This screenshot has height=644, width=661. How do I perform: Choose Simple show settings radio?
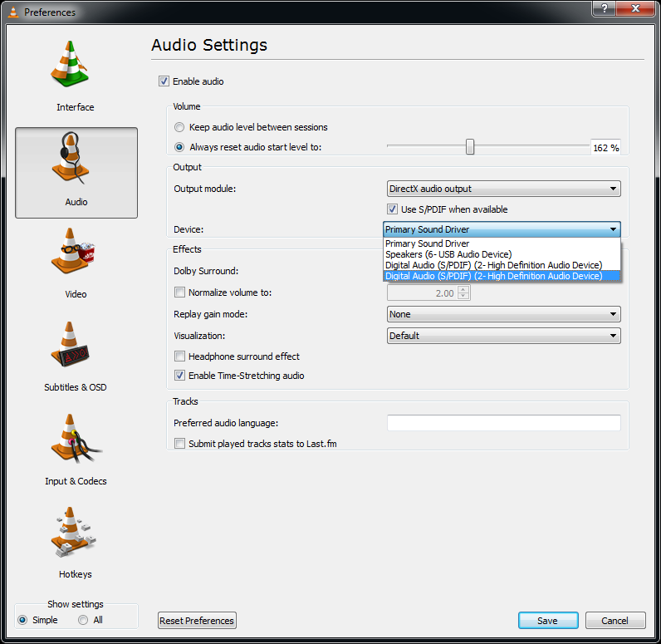(x=22, y=620)
